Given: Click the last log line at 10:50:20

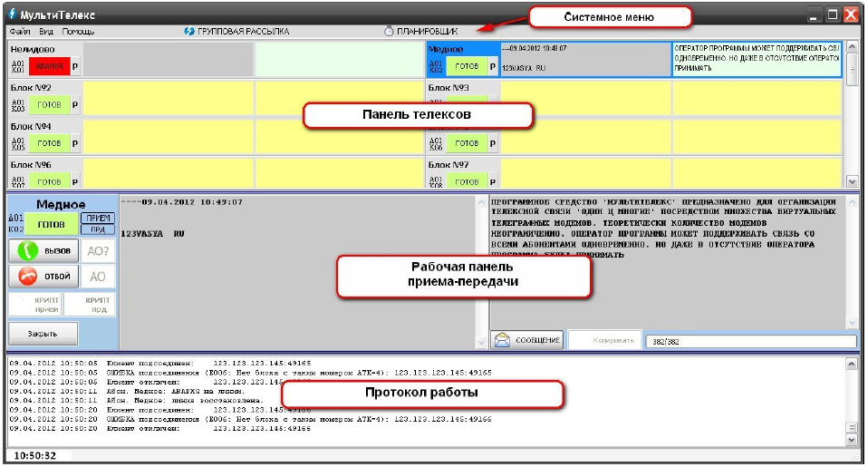Looking at the screenshot, I should (x=160, y=428).
